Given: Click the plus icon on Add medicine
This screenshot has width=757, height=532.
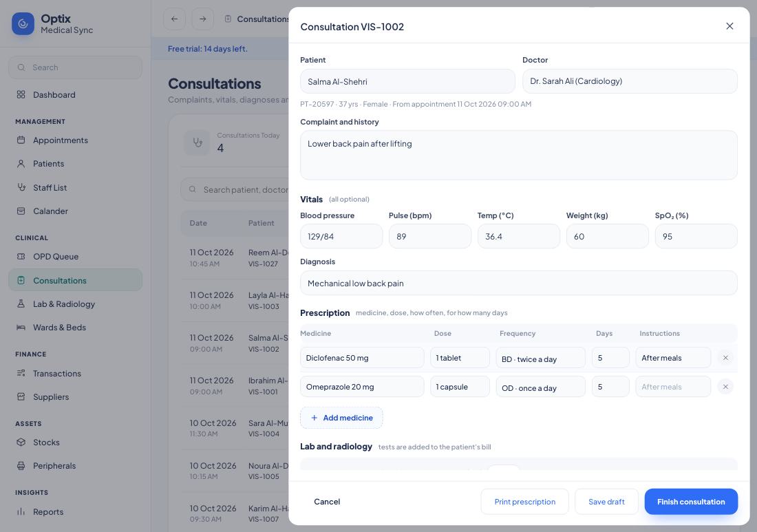Looking at the screenshot, I should [314, 418].
